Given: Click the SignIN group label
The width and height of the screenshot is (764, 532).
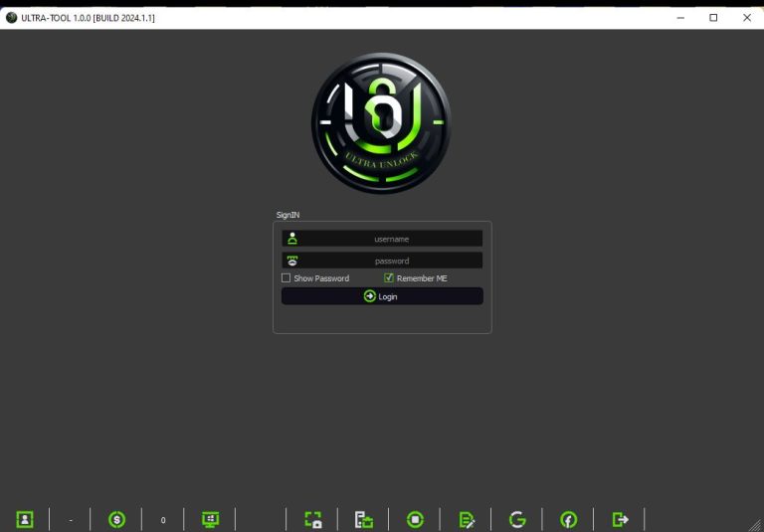Looking at the screenshot, I should pos(287,215).
